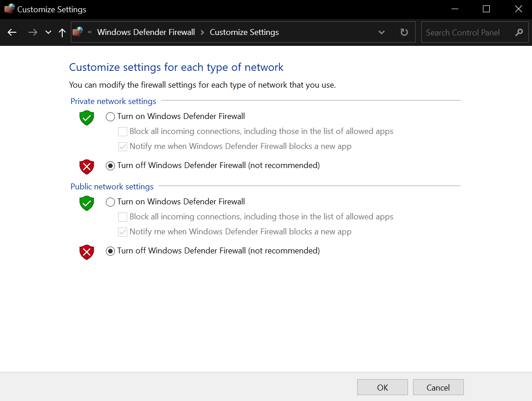Navigate to Windows Defender Firewall via the breadcrumb
The width and height of the screenshot is (532, 401).
click(146, 32)
